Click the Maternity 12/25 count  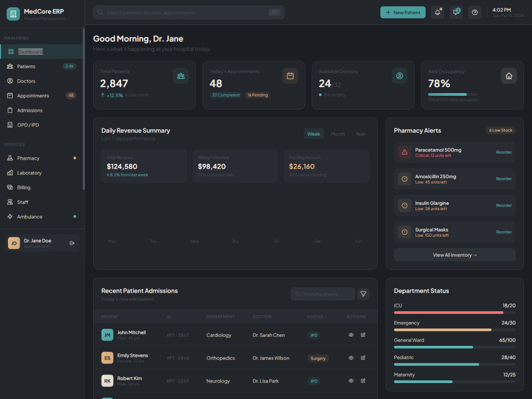click(x=509, y=375)
